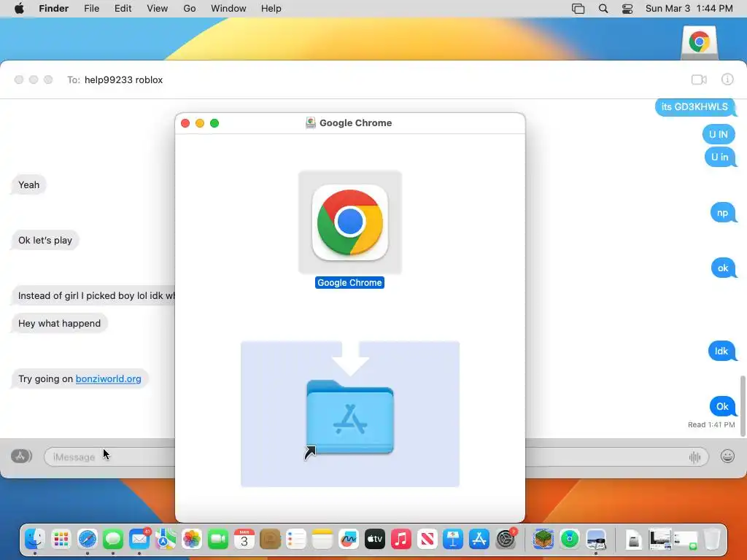Open Control Center in the menu bar

(627, 9)
